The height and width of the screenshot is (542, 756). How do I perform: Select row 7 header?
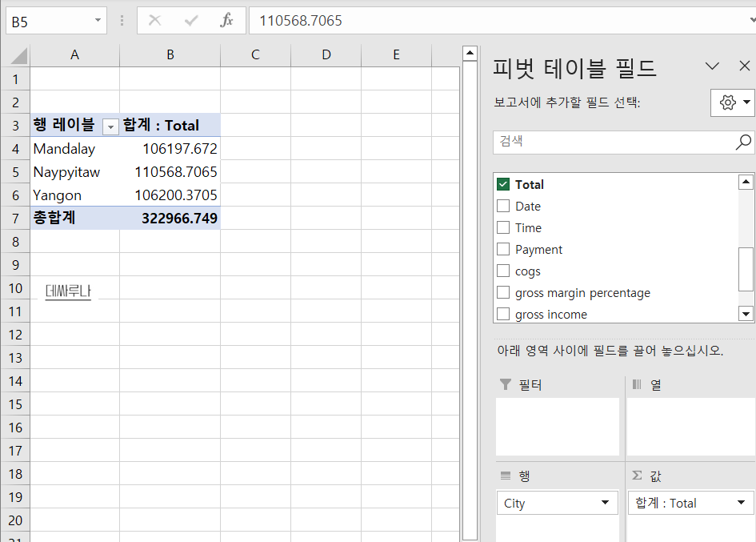tap(15, 218)
